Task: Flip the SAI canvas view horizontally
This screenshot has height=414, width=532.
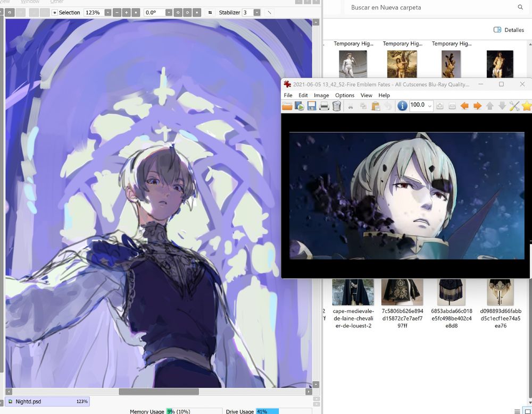Action: [x=210, y=13]
